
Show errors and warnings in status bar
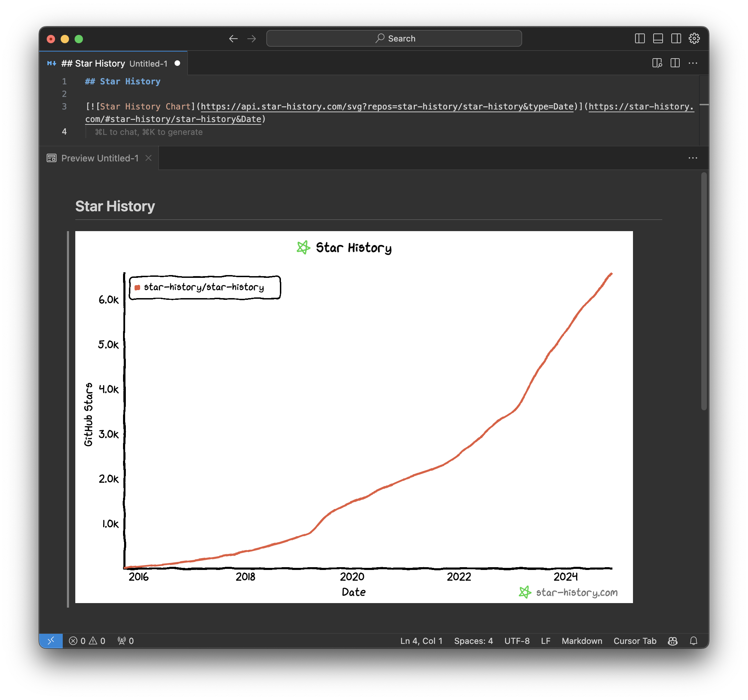[87, 640]
